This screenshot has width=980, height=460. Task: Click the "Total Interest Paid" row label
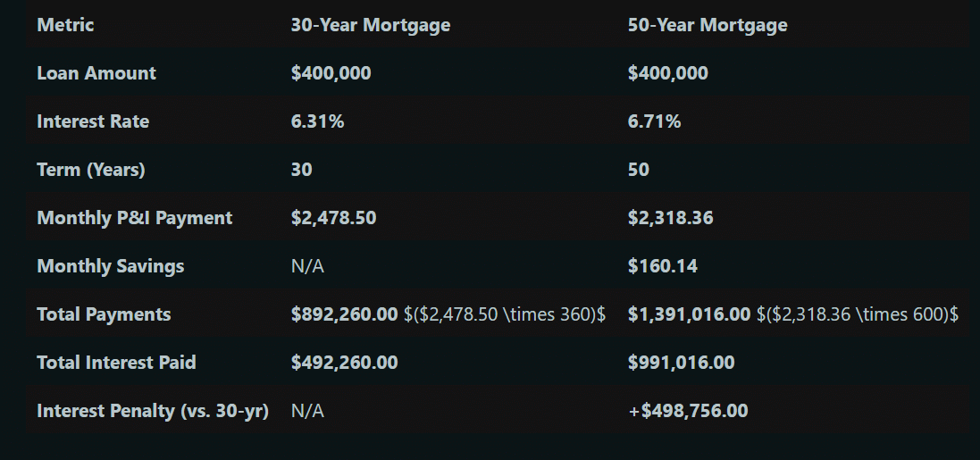(116, 363)
